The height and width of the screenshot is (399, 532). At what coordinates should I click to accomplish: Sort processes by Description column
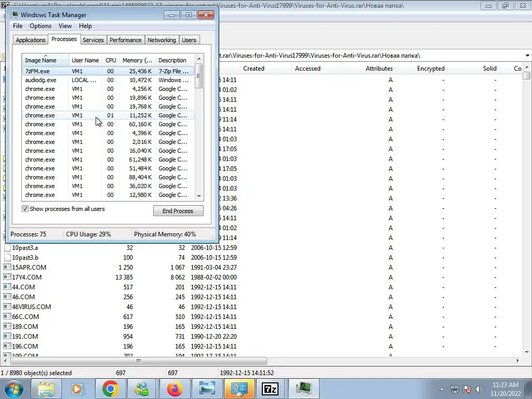pyautogui.click(x=175, y=60)
